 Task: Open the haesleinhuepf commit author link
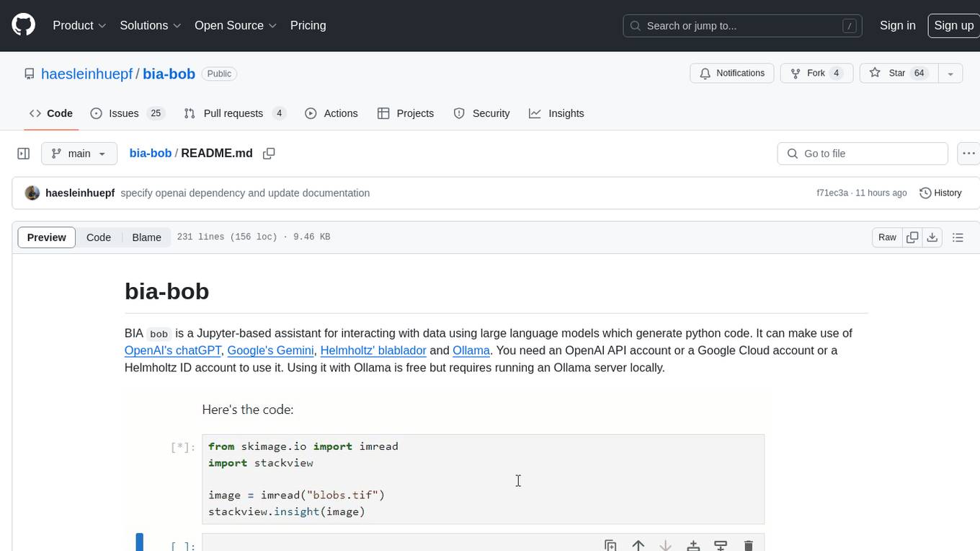point(80,193)
